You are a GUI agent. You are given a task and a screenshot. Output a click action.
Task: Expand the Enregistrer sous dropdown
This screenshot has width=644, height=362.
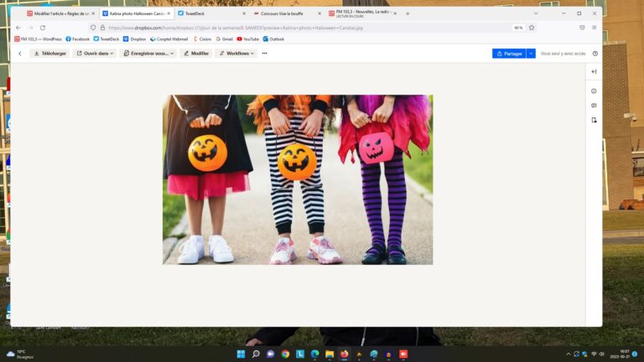[148, 54]
